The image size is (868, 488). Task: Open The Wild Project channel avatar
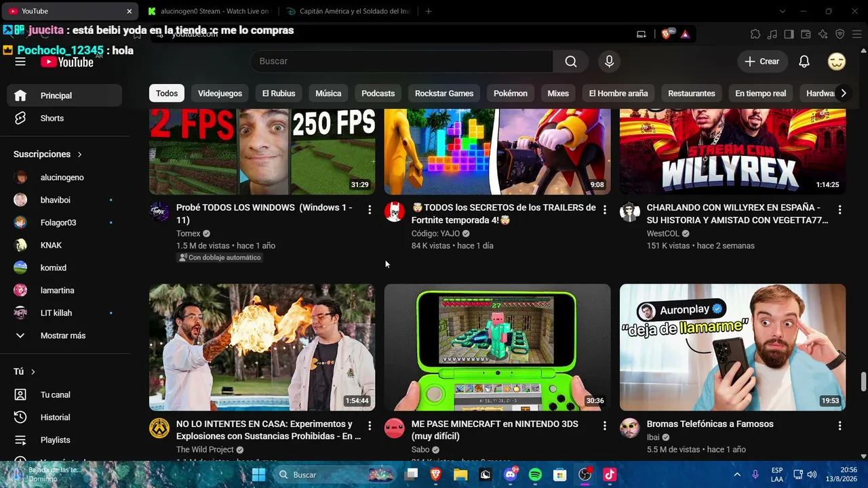pyautogui.click(x=159, y=428)
